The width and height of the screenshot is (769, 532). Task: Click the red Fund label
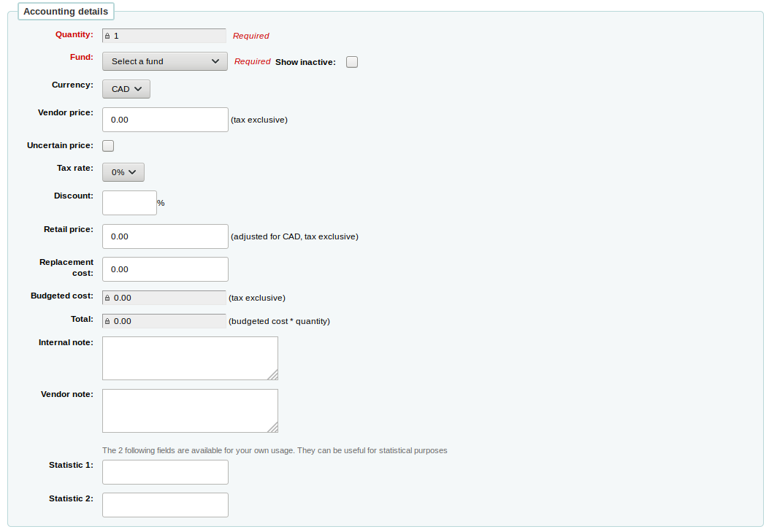81,57
